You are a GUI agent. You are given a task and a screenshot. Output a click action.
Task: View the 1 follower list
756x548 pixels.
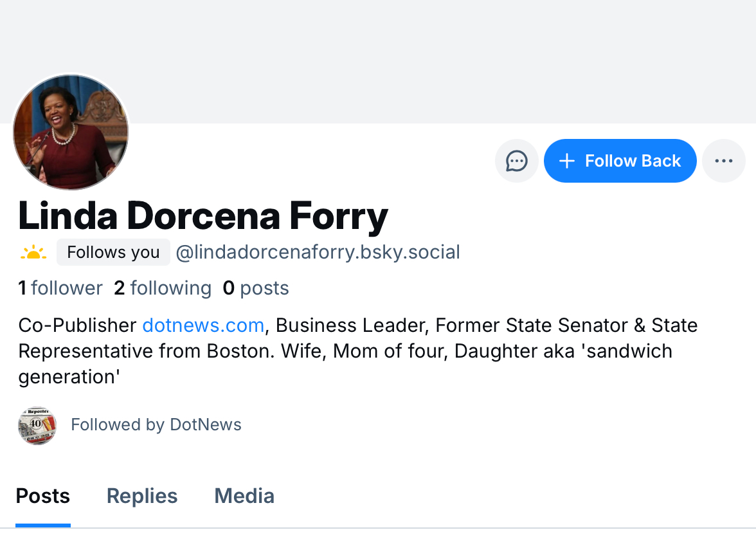(x=60, y=288)
